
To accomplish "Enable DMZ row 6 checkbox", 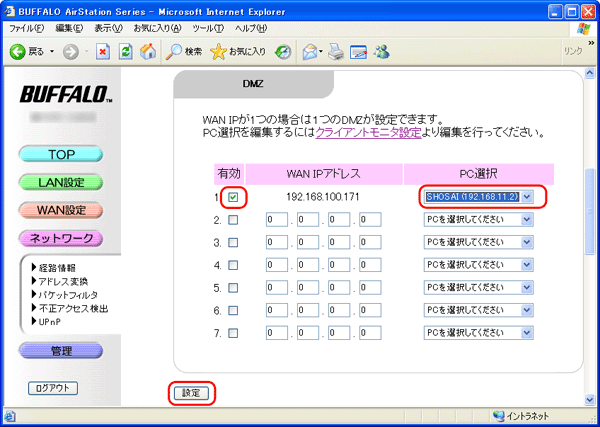I will point(233,310).
